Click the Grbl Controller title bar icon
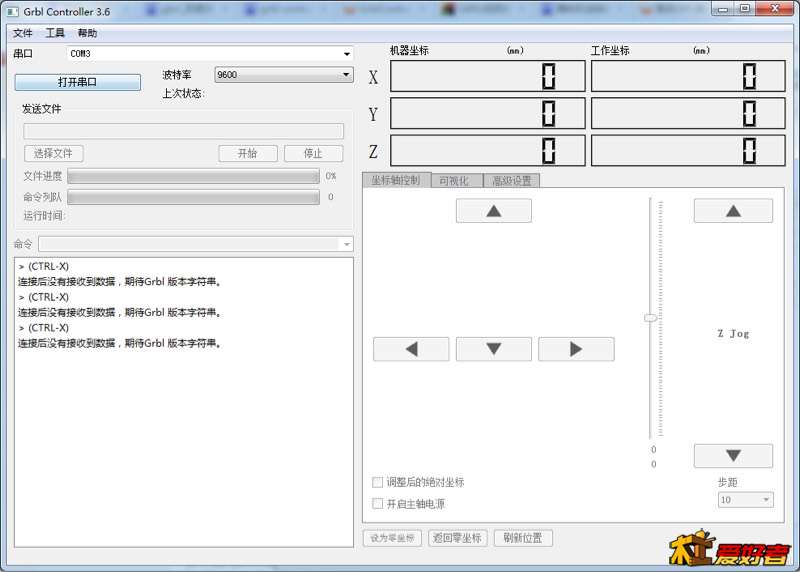Screen dimensions: 800x572 tap(14, 11)
